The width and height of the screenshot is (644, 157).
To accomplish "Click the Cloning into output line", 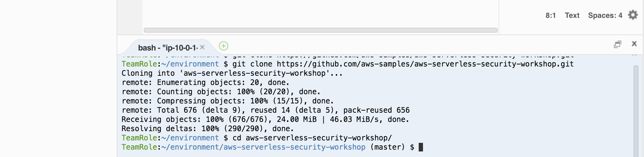I will point(232,73).
